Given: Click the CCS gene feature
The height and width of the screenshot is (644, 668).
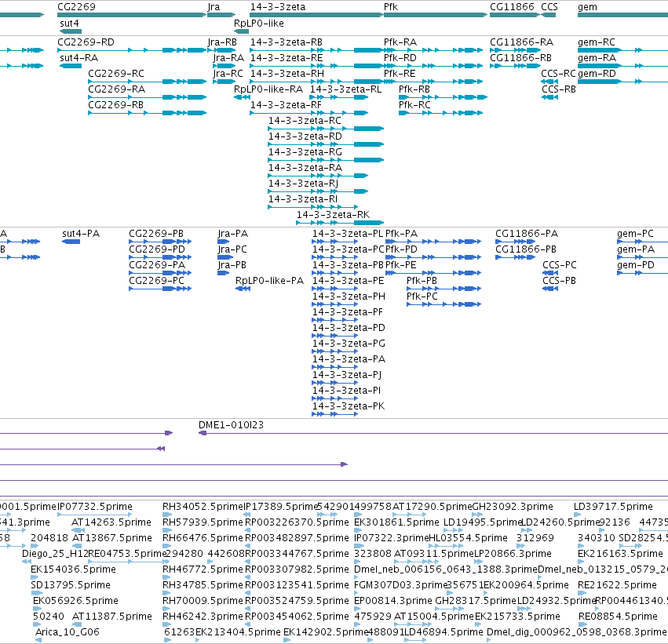Looking at the screenshot, I should pos(548,15).
